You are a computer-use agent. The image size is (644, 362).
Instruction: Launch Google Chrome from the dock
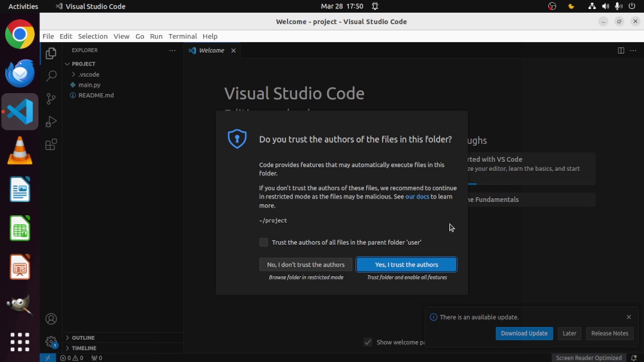tap(20, 34)
